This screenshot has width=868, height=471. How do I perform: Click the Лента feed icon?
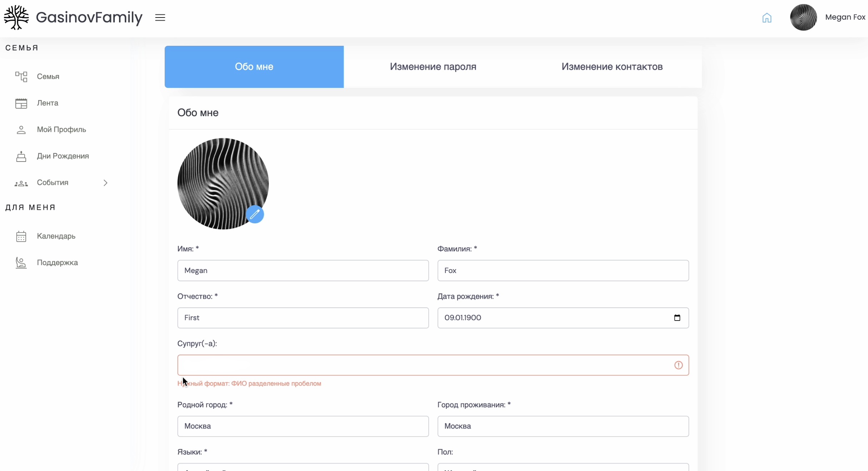coord(21,103)
